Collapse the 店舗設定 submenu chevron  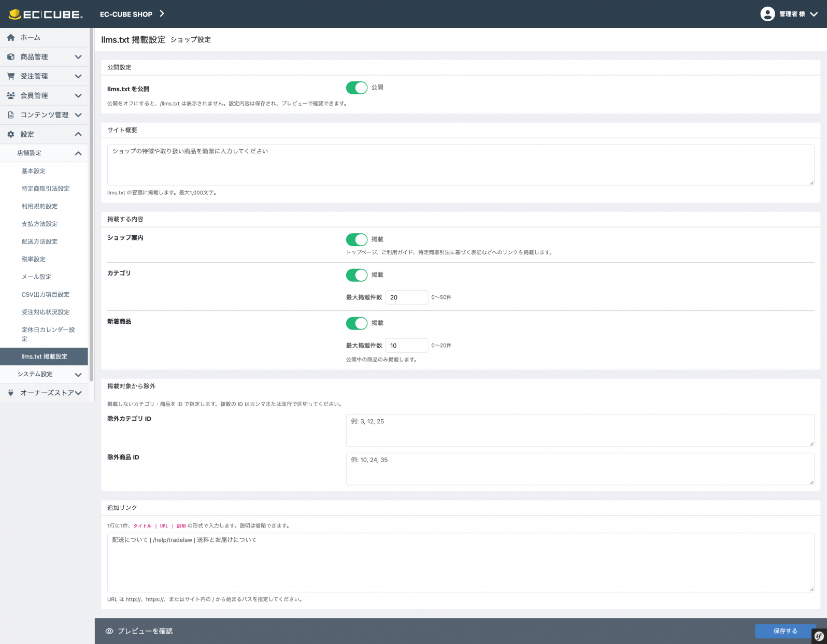(78, 153)
